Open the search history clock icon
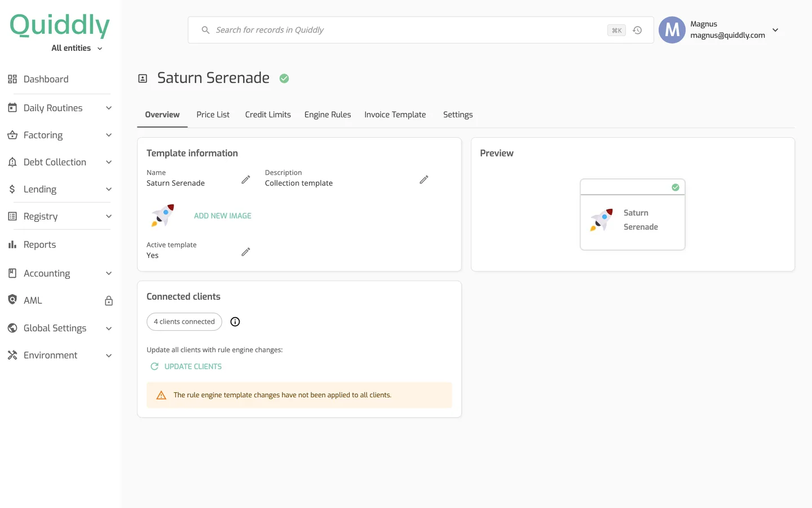The image size is (812, 508). pos(637,30)
